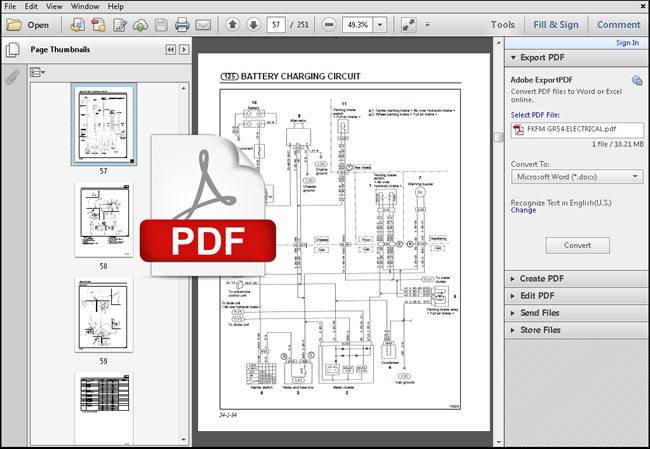650x449 pixels.
Task: Click the PDF file icon beside FKFM GR54
Action: [x=519, y=129]
